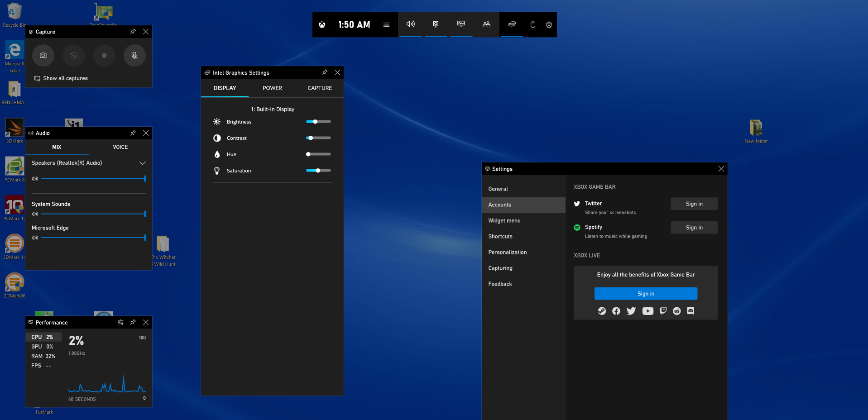Select the Microsoft Edge desktop shortcut
Image resolution: width=868 pixels, height=420 pixels.
click(x=14, y=57)
